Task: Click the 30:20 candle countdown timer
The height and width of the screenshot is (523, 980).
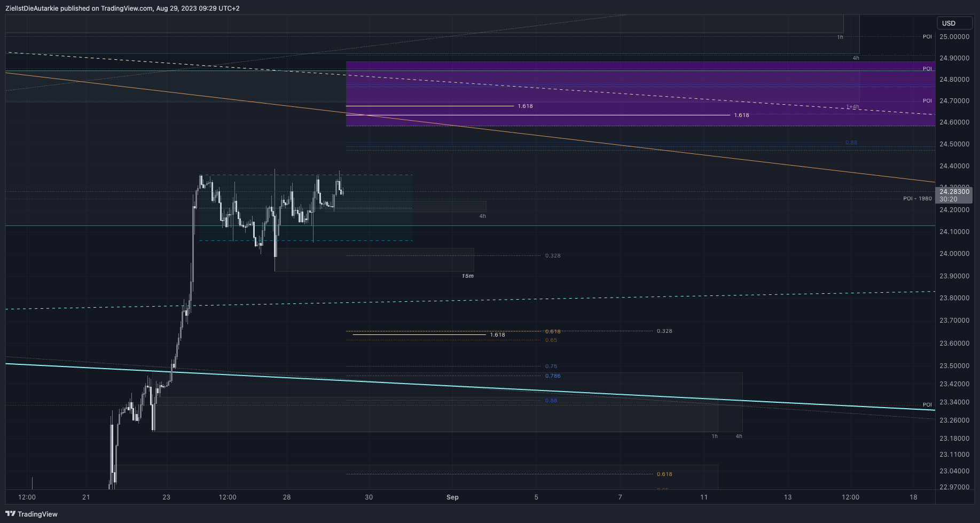Action: click(x=948, y=199)
